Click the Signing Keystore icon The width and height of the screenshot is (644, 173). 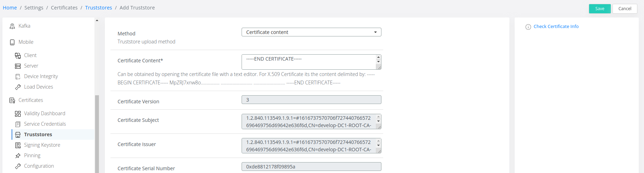pyautogui.click(x=18, y=145)
